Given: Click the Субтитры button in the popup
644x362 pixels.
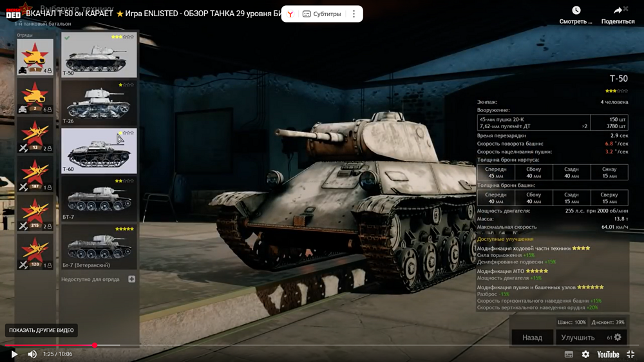Looking at the screenshot, I should pos(322,14).
